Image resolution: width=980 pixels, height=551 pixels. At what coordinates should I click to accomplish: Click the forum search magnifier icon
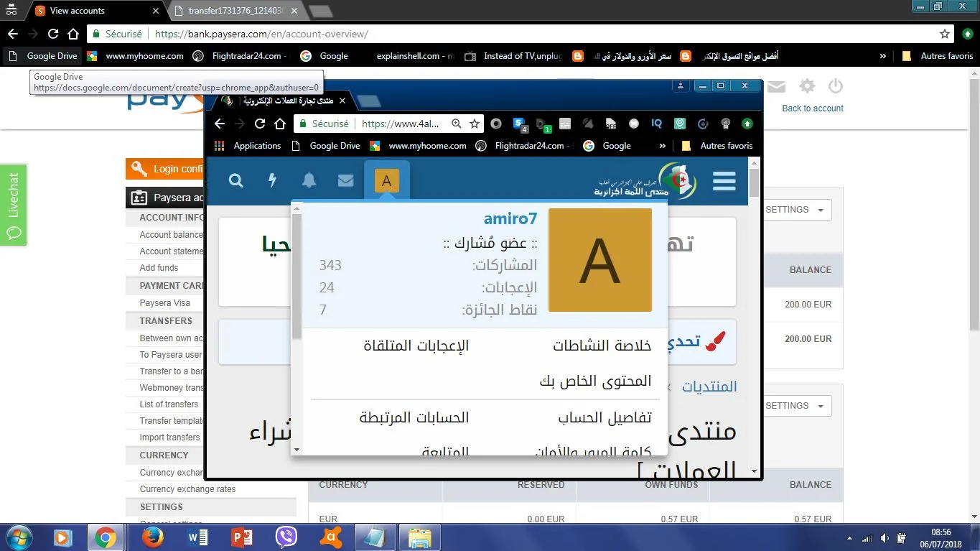pos(235,180)
